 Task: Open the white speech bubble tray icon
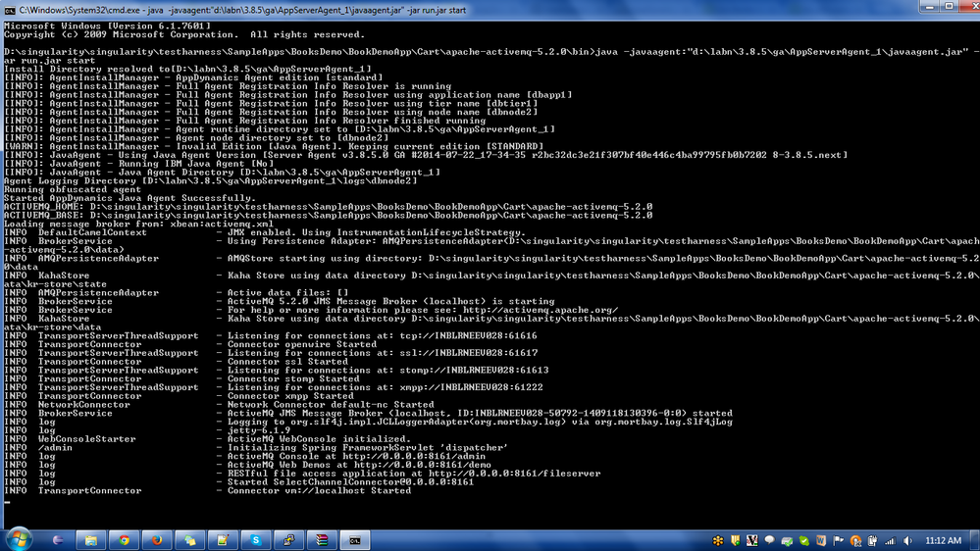769,541
